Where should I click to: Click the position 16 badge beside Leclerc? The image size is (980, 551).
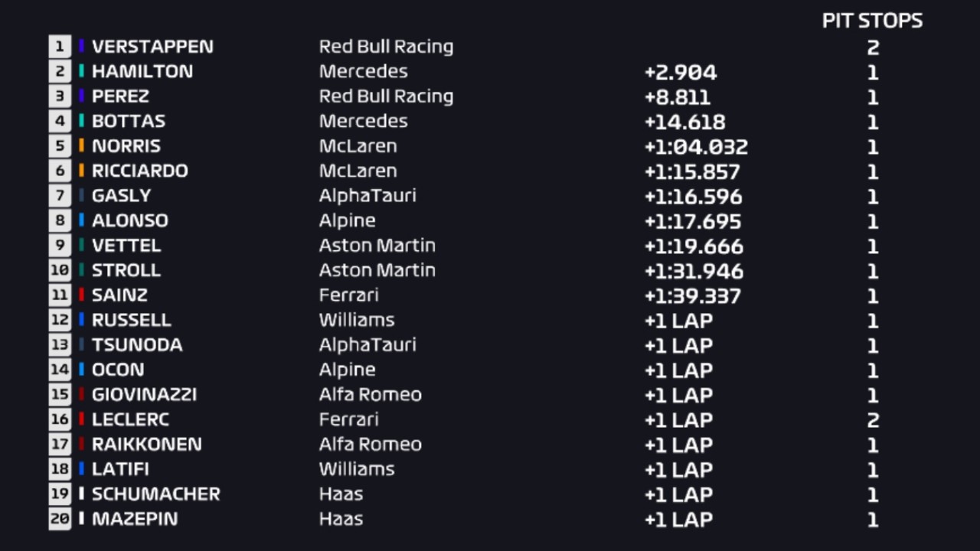pyautogui.click(x=60, y=419)
